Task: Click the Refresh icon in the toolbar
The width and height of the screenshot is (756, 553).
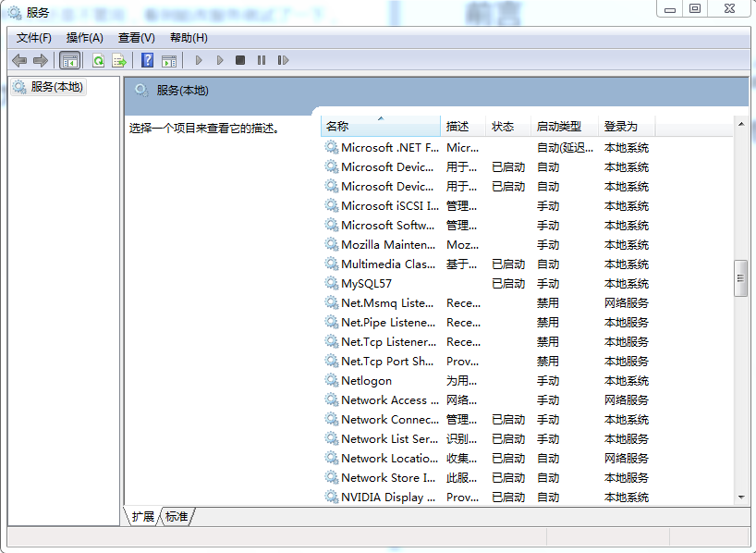Action: (98, 59)
